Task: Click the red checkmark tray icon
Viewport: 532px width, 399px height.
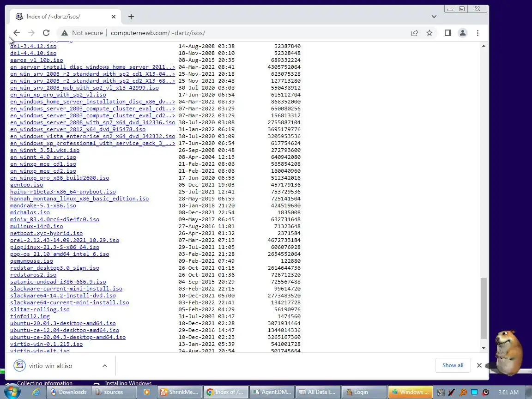Action: (x=452, y=393)
